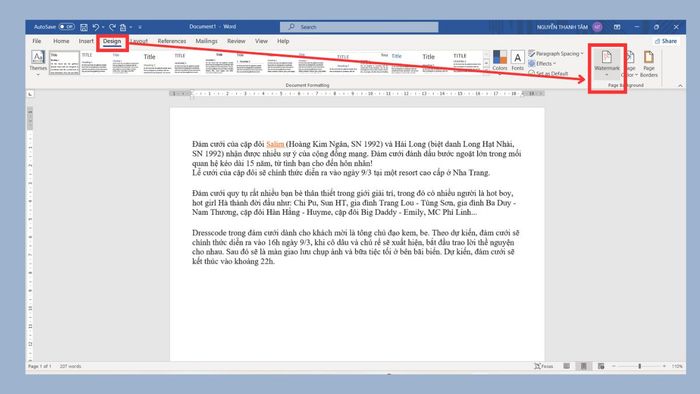
Task: Click the text 'Lễ cưới của cặp đôi'
Action: (x=225, y=173)
